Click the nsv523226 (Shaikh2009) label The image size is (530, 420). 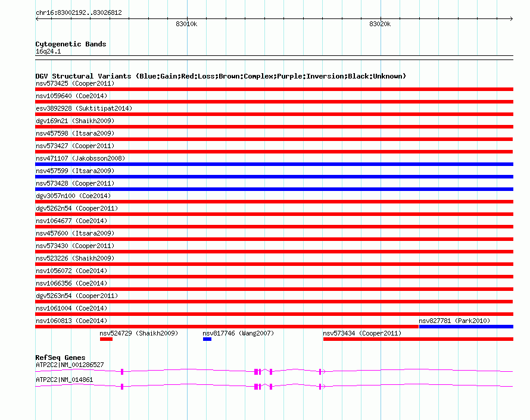click(75, 258)
